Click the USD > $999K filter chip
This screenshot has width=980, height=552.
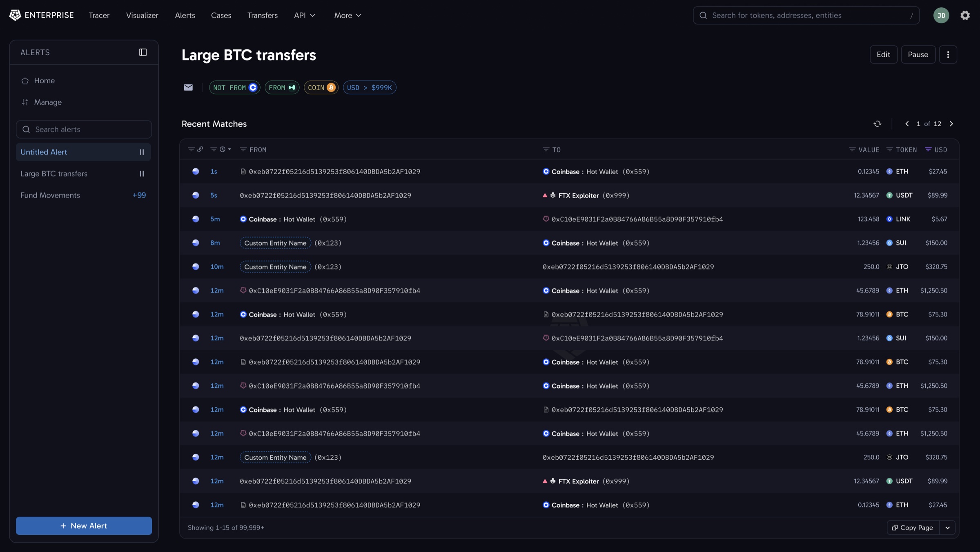pyautogui.click(x=370, y=87)
